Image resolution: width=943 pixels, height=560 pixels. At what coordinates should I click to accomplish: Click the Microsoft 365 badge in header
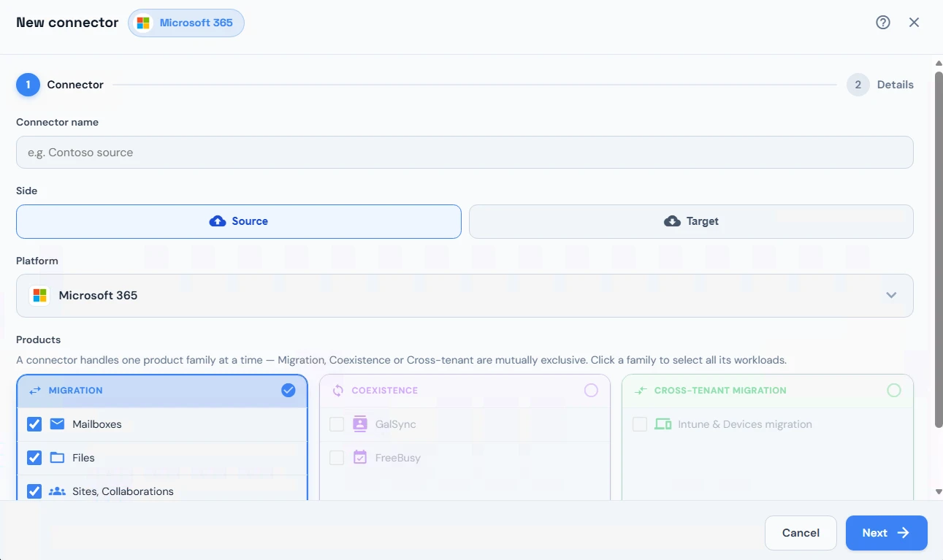pos(186,23)
